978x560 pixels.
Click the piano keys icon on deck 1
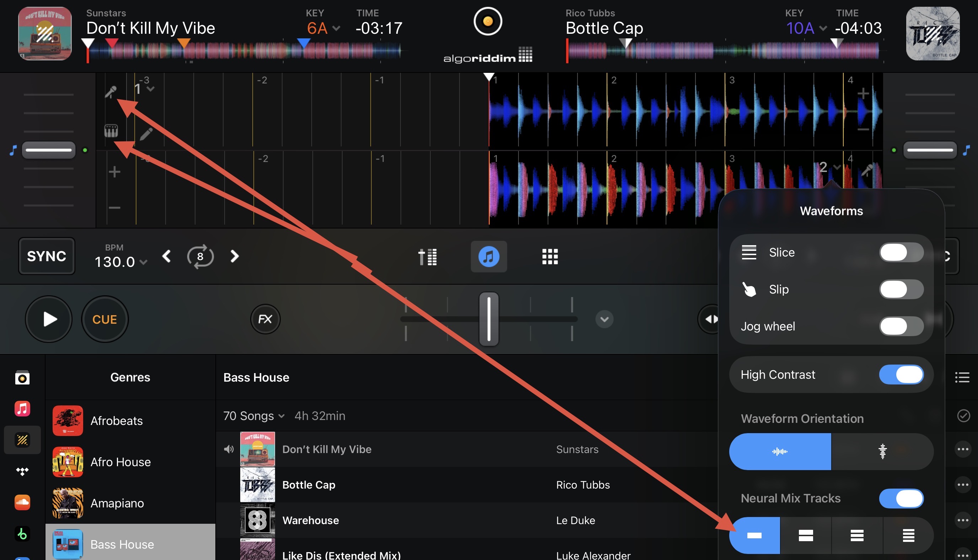pos(111,131)
